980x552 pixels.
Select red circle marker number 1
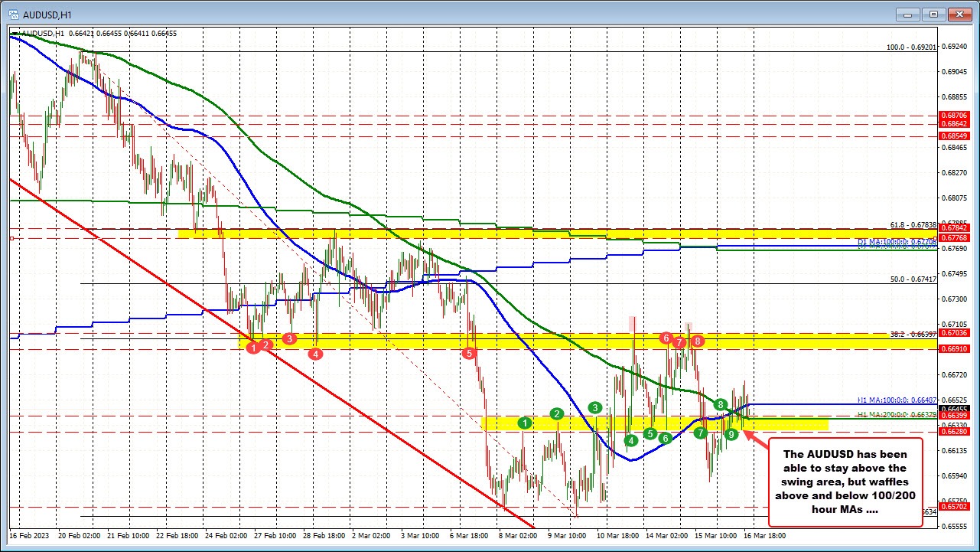252,348
